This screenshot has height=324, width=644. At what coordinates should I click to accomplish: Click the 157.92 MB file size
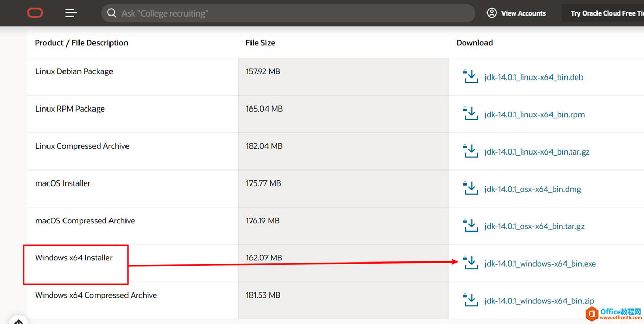[x=263, y=71]
